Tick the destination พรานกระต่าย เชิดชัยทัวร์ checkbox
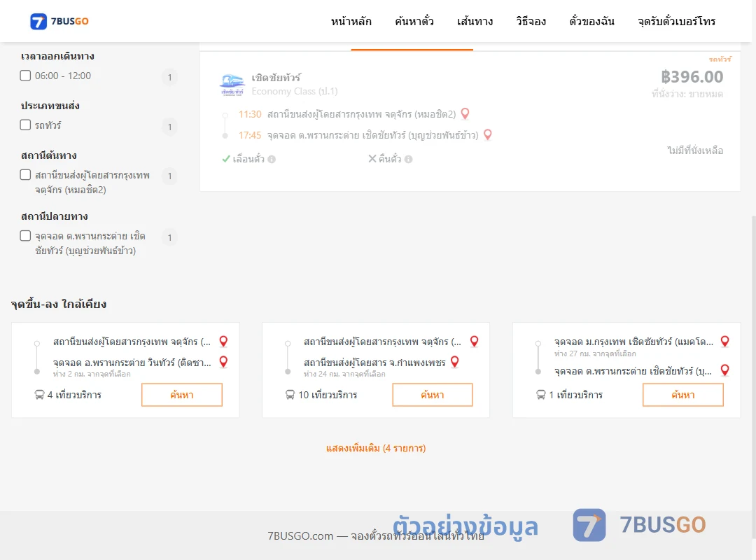 tap(26, 235)
